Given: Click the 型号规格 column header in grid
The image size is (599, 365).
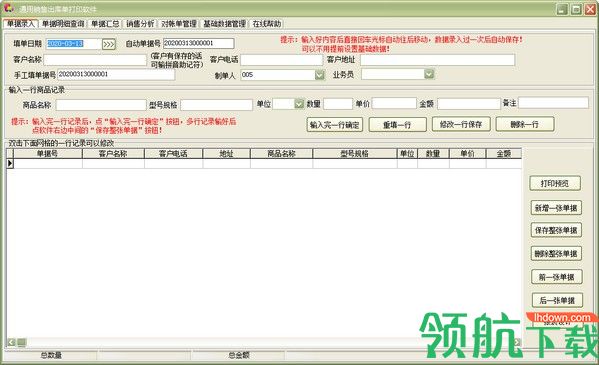Looking at the screenshot, I should tap(355, 154).
